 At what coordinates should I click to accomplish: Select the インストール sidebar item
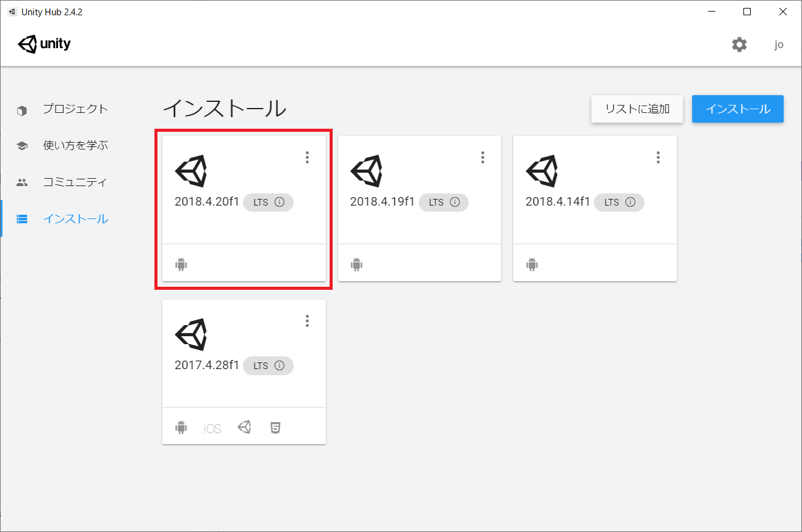[75, 219]
